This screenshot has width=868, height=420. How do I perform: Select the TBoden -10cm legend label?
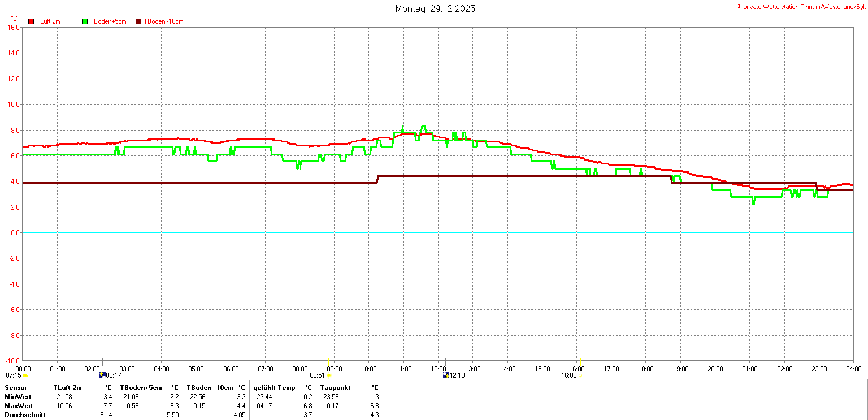pos(163,21)
